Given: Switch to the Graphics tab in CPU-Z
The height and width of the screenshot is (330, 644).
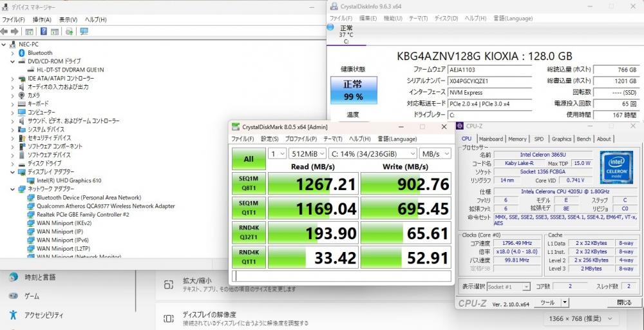Looking at the screenshot, I should click(x=562, y=139).
